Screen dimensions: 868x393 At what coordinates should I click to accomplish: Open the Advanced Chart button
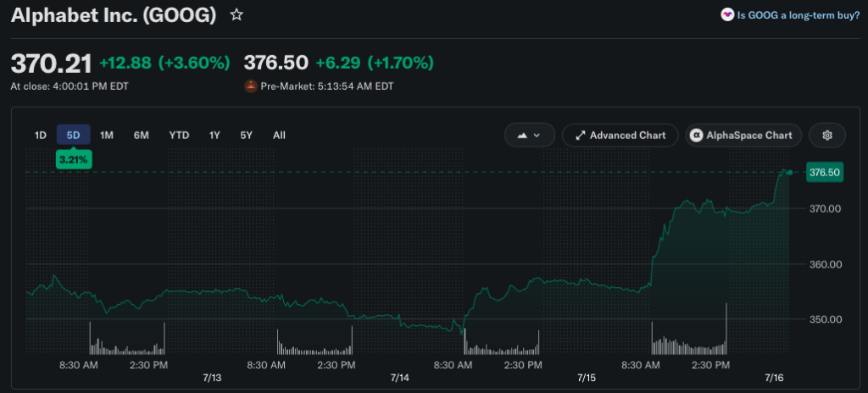620,135
